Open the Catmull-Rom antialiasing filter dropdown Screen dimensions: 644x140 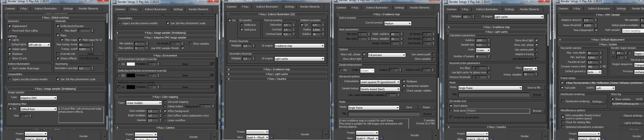click(x=38, y=109)
